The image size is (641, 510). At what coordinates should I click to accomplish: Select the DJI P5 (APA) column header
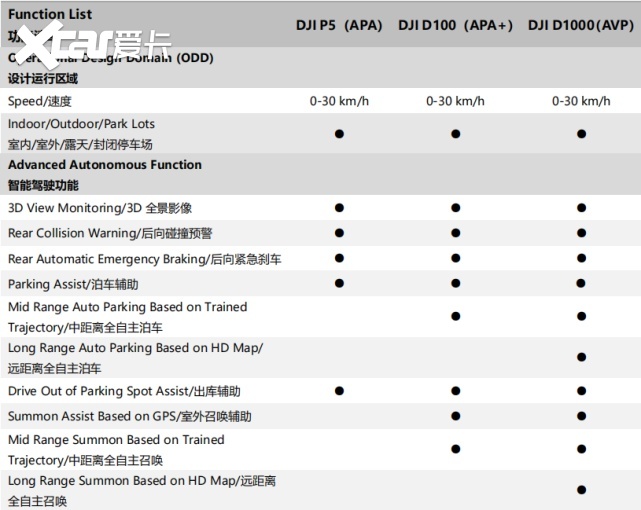(x=339, y=25)
